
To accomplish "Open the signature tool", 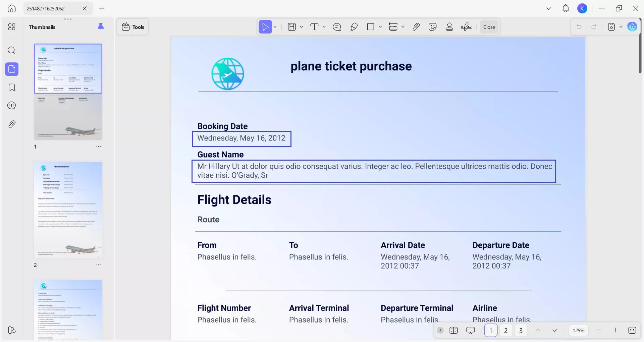I will 466,27.
